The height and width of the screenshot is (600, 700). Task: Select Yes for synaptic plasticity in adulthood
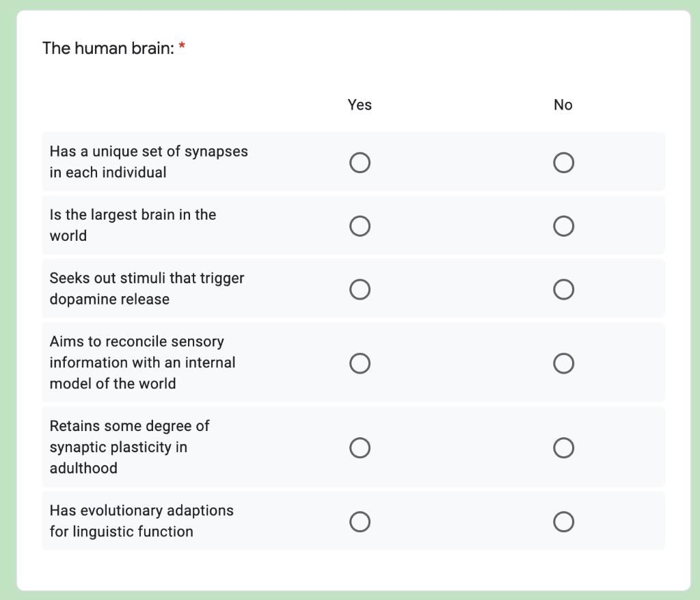click(360, 447)
